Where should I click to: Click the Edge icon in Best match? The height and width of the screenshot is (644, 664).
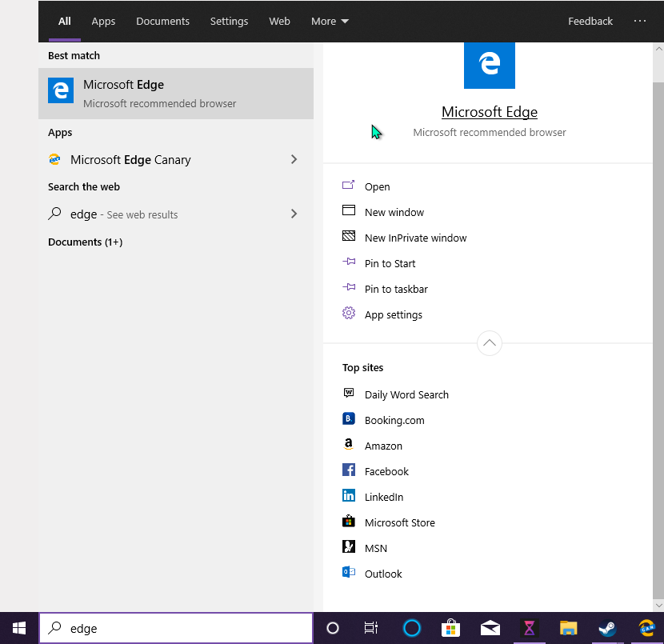click(x=61, y=90)
